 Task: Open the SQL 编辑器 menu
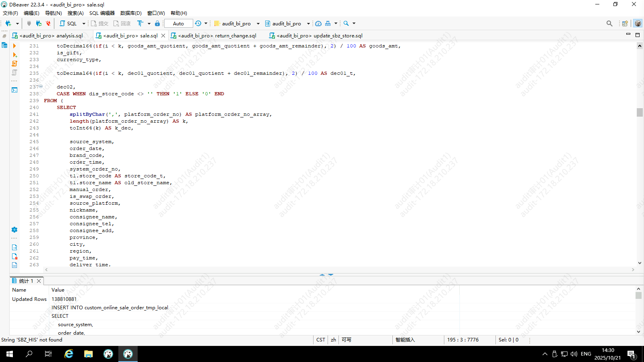click(102, 13)
